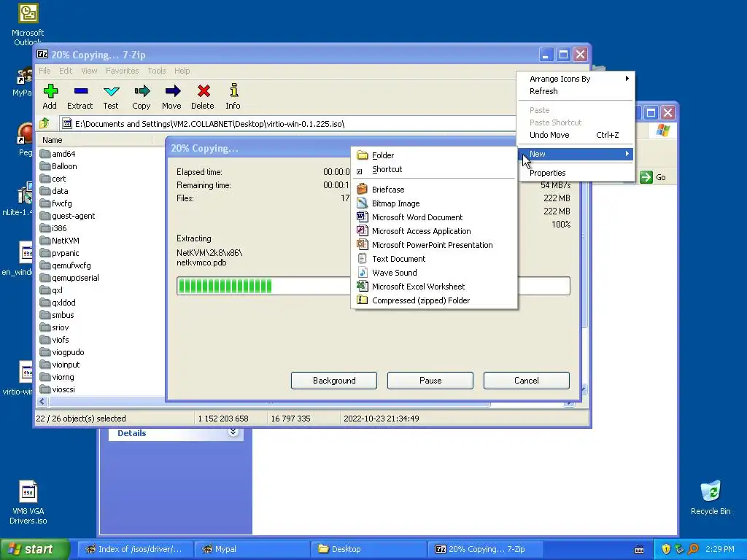The image size is (747, 560).
Task: Switch to Desktop taskbar item
Action: coord(368,549)
